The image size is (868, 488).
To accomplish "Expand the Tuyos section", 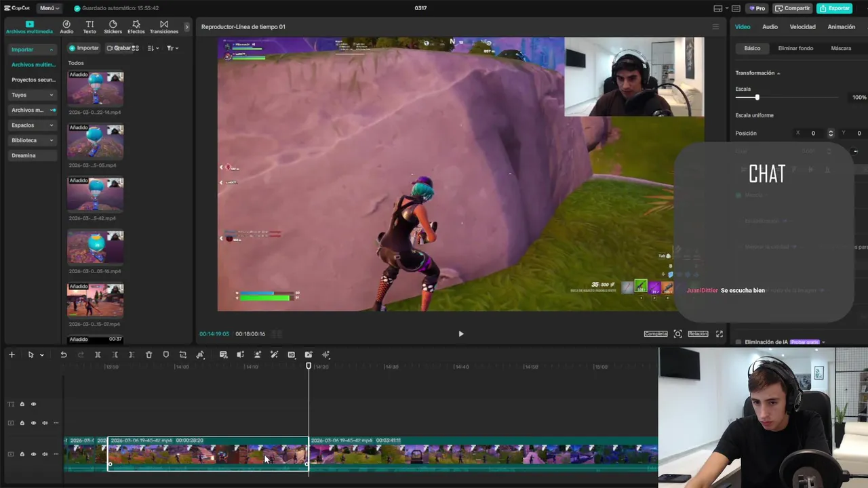I will (x=51, y=95).
